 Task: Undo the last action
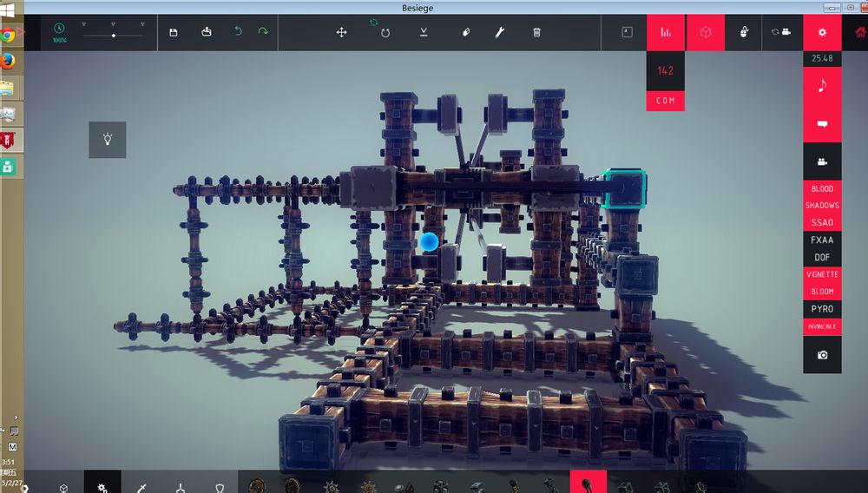(x=238, y=31)
